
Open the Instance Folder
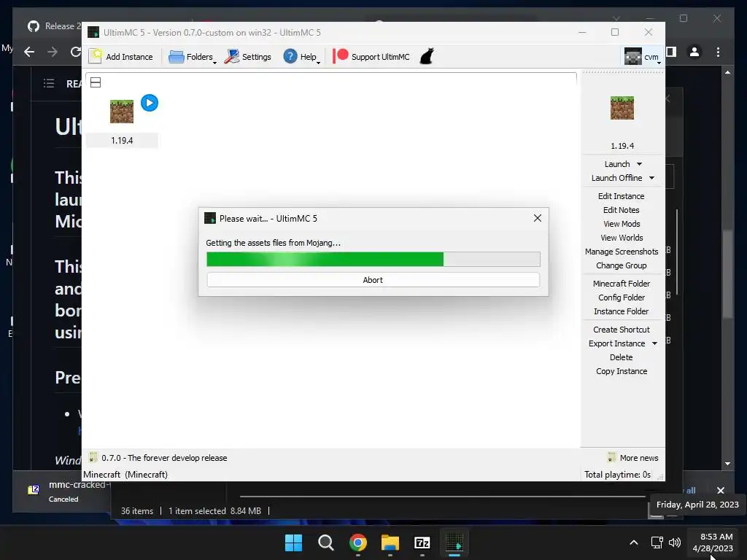click(622, 311)
